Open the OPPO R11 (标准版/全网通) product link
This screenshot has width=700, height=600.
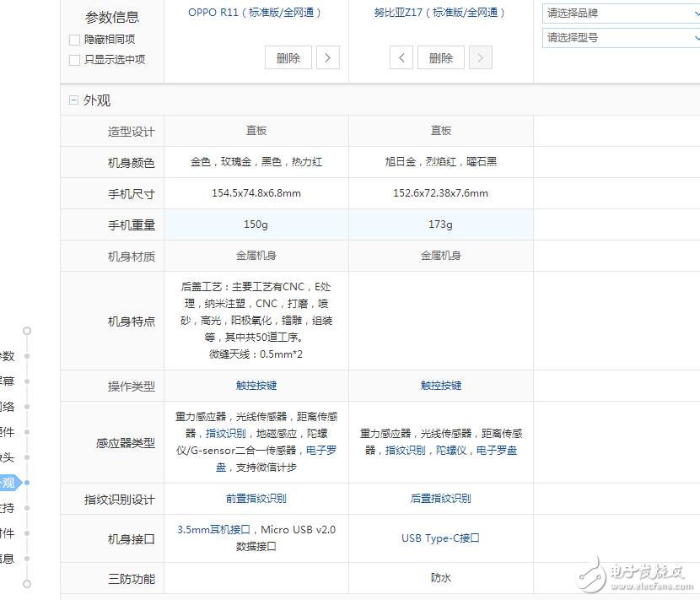point(256,13)
